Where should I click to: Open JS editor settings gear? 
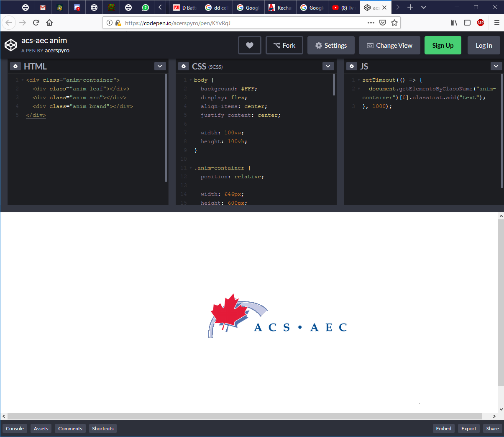(x=352, y=66)
